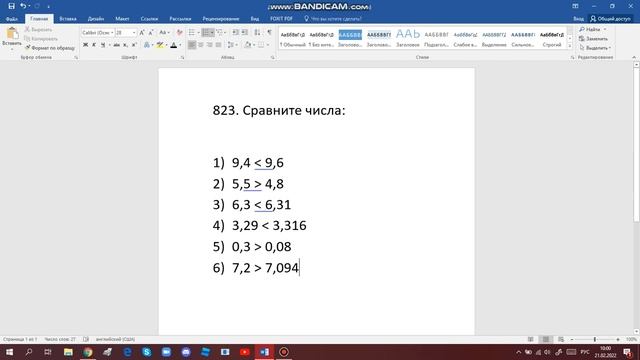This screenshot has height=360, width=640.
Task: Toggle underline formatting
Action: pos(103,45)
